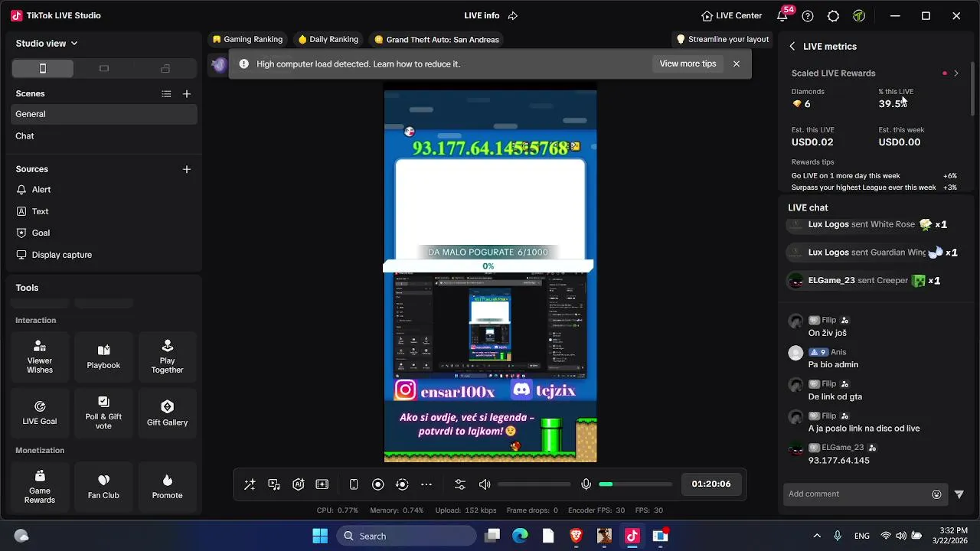Open the Studio view dropdown
The image size is (980, 551).
tap(47, 44)
